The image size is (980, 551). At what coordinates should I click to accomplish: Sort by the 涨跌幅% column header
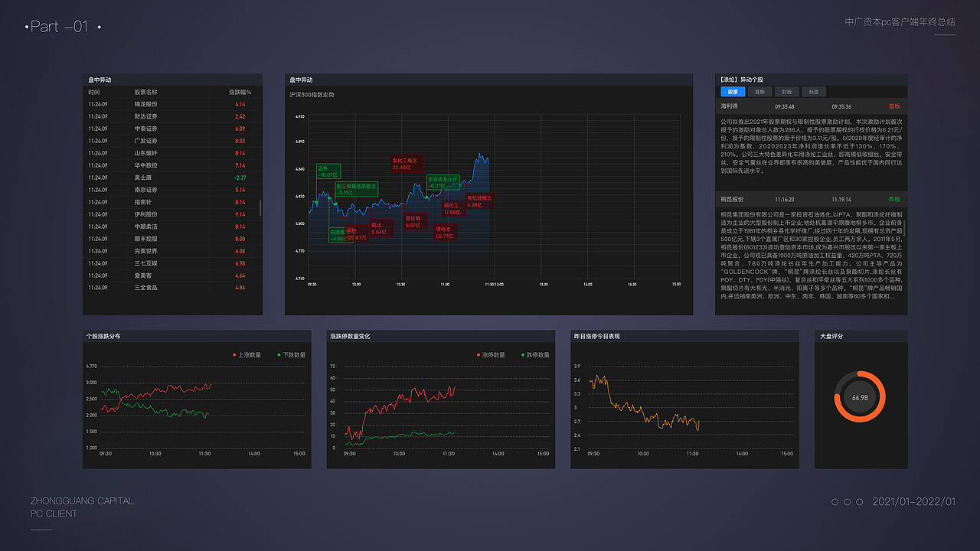(240, 92)
